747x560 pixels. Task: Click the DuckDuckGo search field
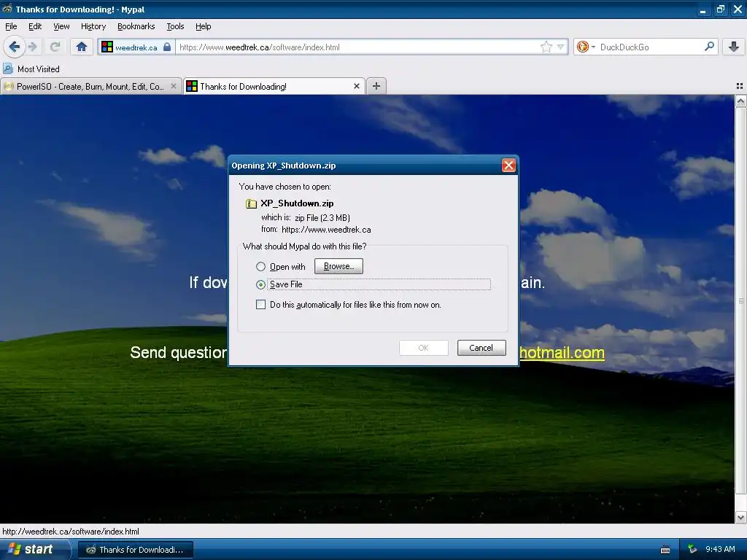point(650,47)
